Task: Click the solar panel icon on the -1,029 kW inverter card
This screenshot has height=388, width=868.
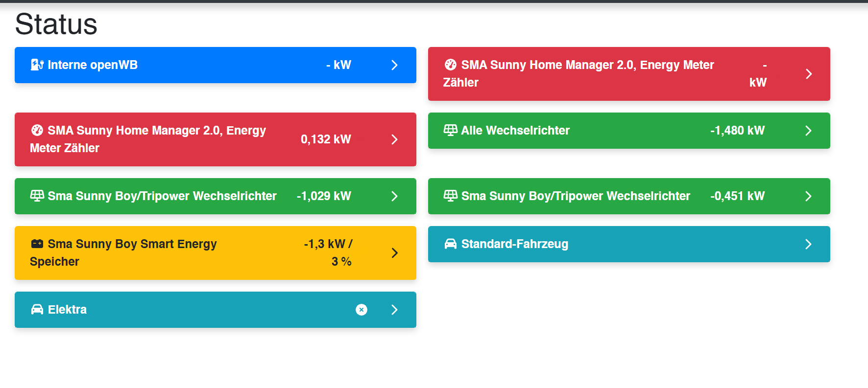Action: [x=37, y=196]
